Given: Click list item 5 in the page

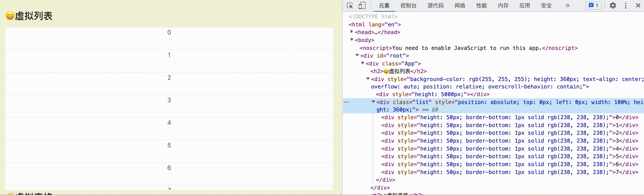Looking at the screenshot, I should pyautogui.click(x=169, y=151).
